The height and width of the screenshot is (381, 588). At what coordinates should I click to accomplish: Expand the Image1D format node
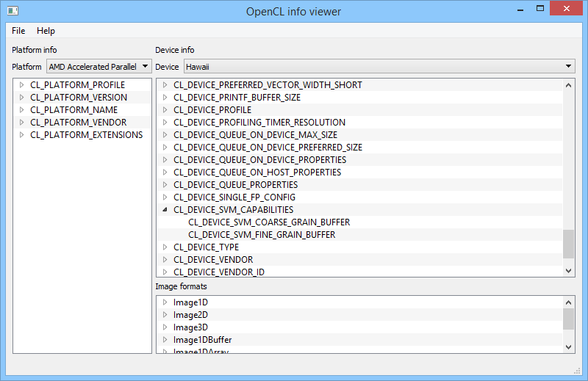(165, 302)
